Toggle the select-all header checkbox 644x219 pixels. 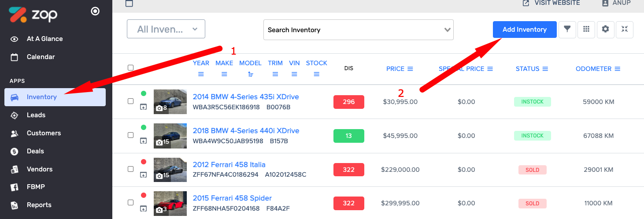pyautogui.click(x=130, y=67)
